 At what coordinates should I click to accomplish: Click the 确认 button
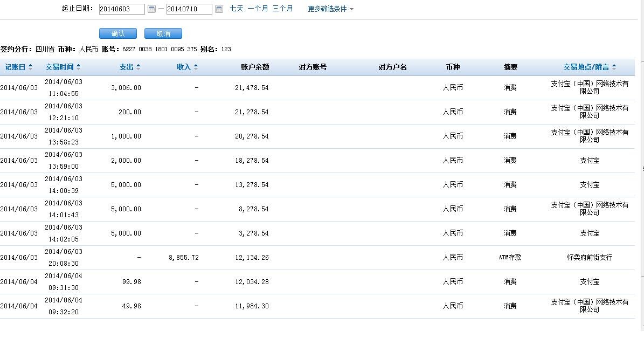(118, 33)
